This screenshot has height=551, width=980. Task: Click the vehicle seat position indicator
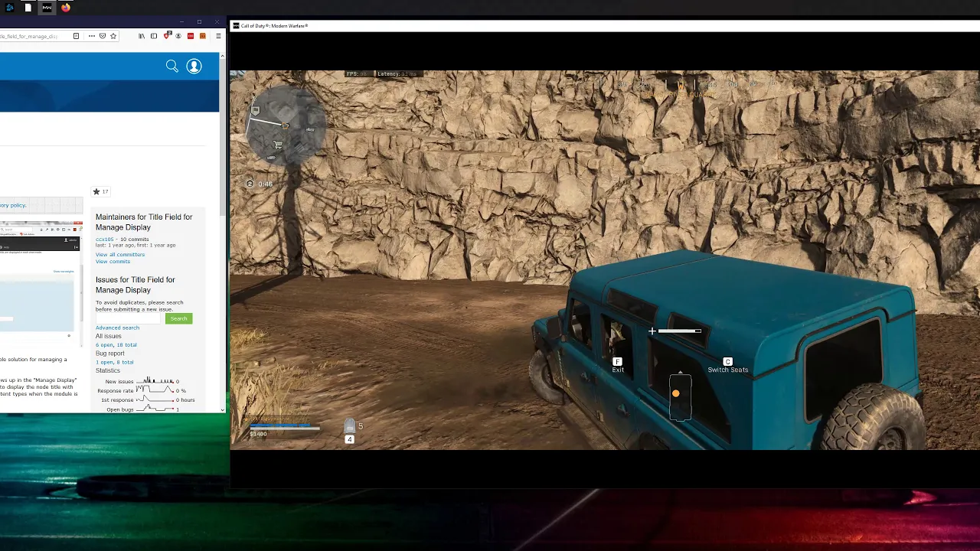click(x=680, y=396)
